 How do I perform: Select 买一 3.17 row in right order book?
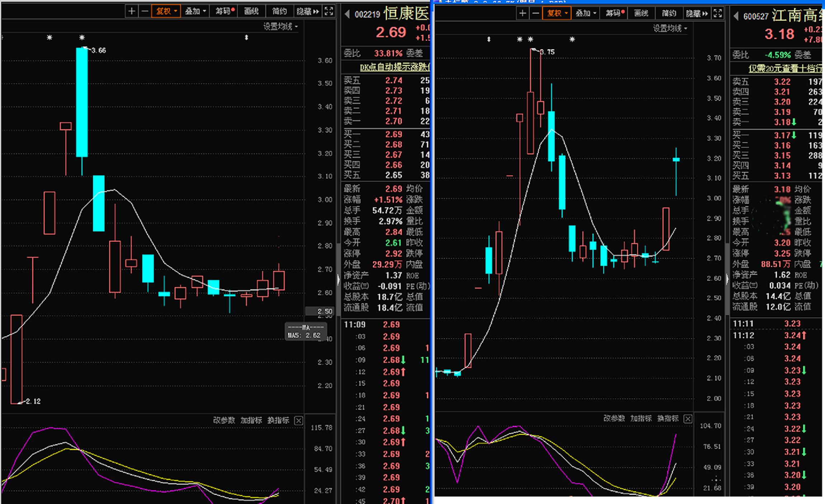point(777,135)
